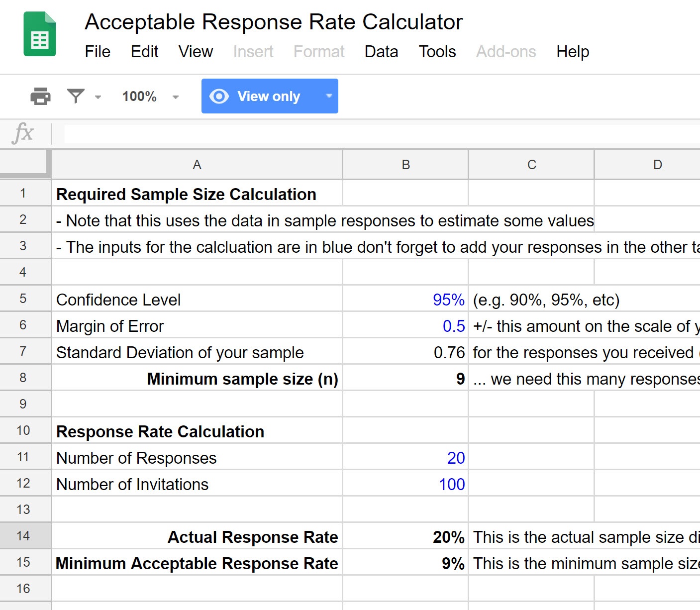This screenshot has width=700, height=610.
Task: Click cell 'Required Sample Size Calculation'
Action: [197, 193]
